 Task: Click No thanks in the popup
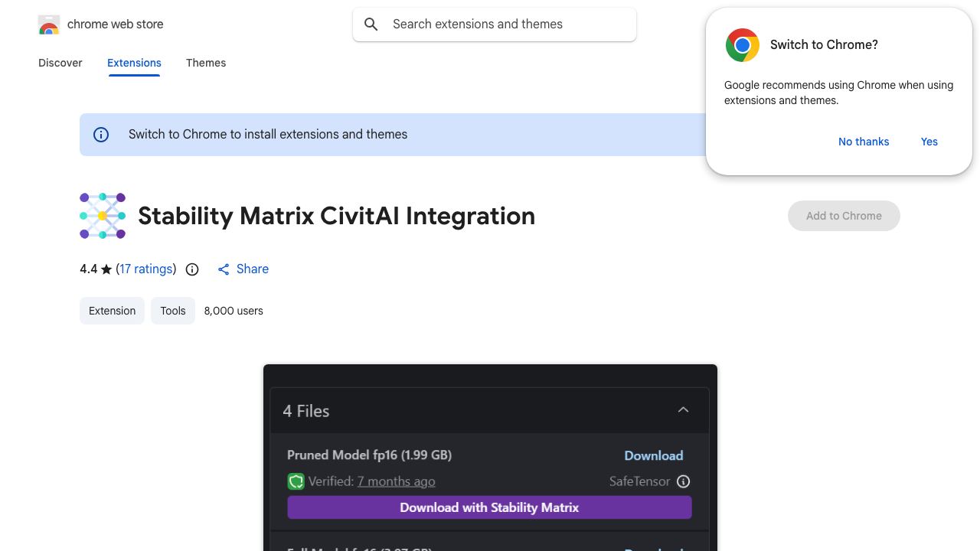[x=864, y=142]
